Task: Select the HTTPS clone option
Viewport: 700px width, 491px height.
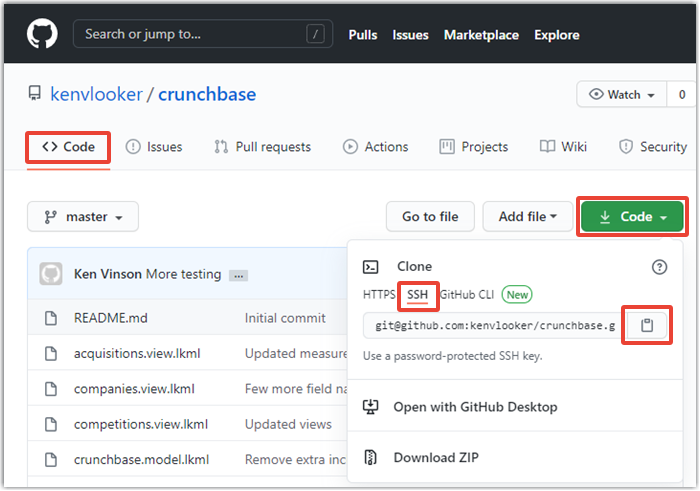Action: tap(379, 294)
